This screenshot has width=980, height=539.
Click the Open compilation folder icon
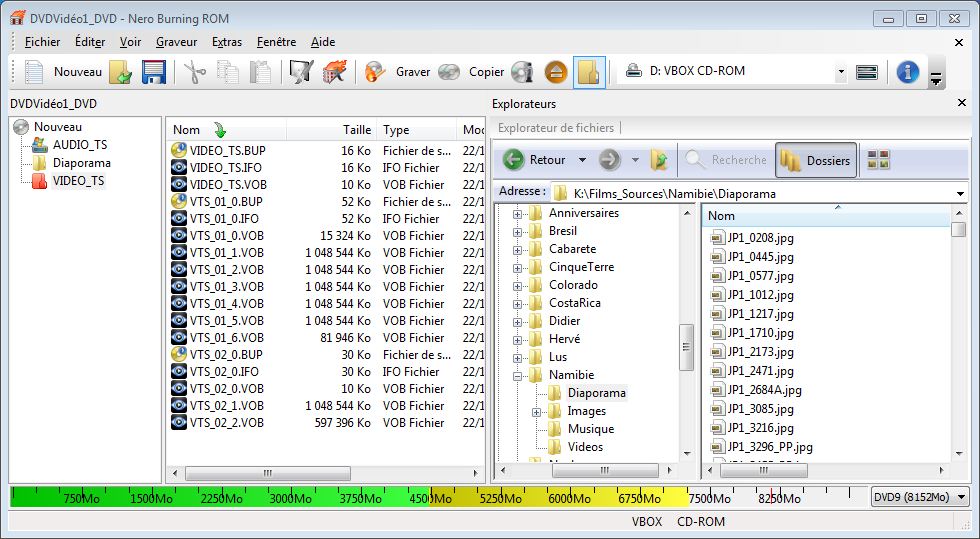click(x=121, y=72)
